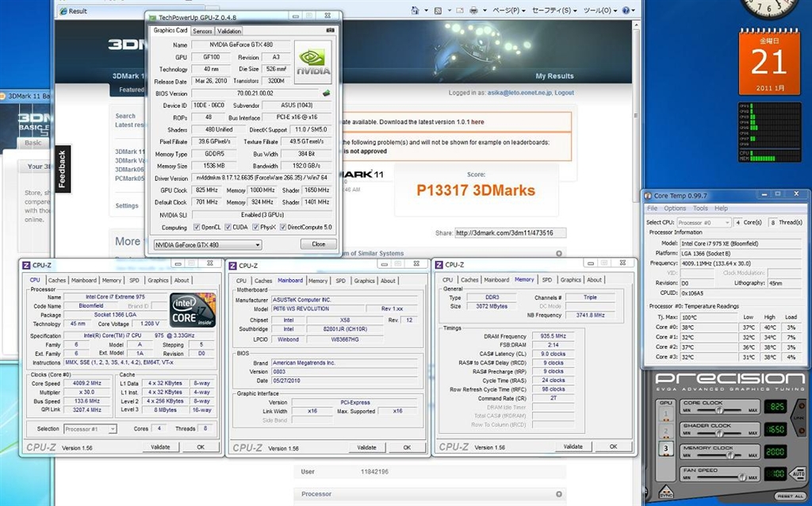Click Validate in the CPU-Z CPU window

[160, 447]
